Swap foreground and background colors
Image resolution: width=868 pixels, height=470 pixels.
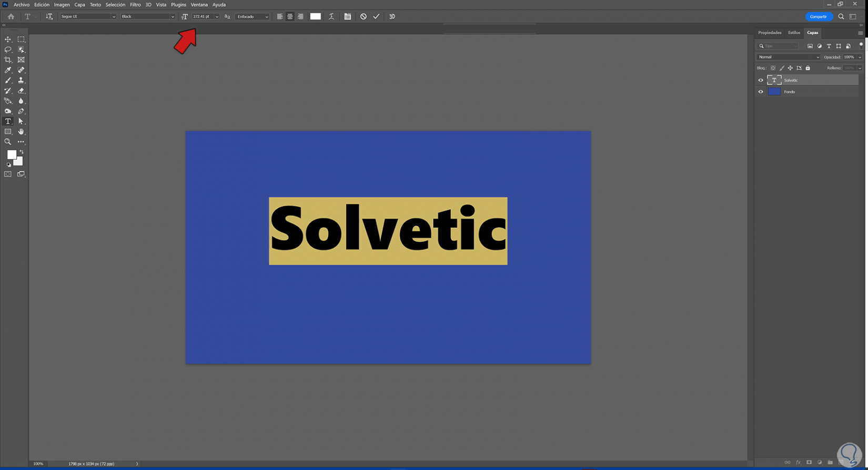[x=22, y=152]
